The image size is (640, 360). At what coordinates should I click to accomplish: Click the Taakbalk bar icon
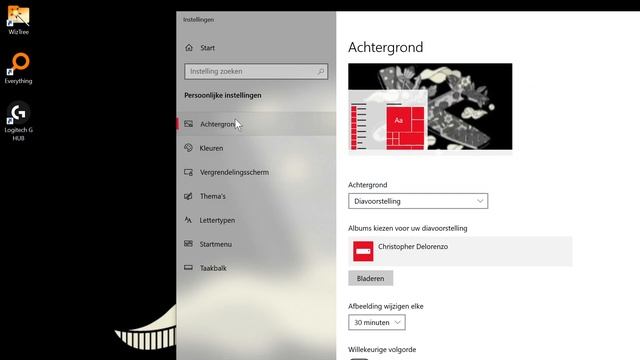(188, 268)
